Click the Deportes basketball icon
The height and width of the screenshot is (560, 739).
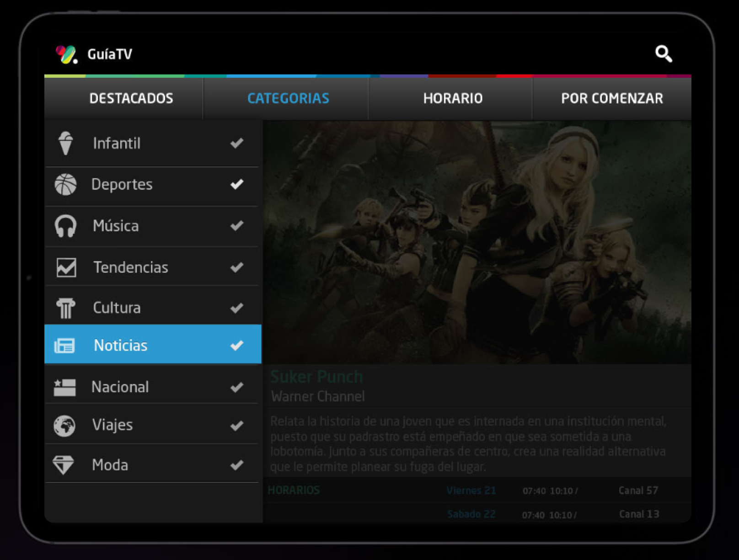coord(65,184)
